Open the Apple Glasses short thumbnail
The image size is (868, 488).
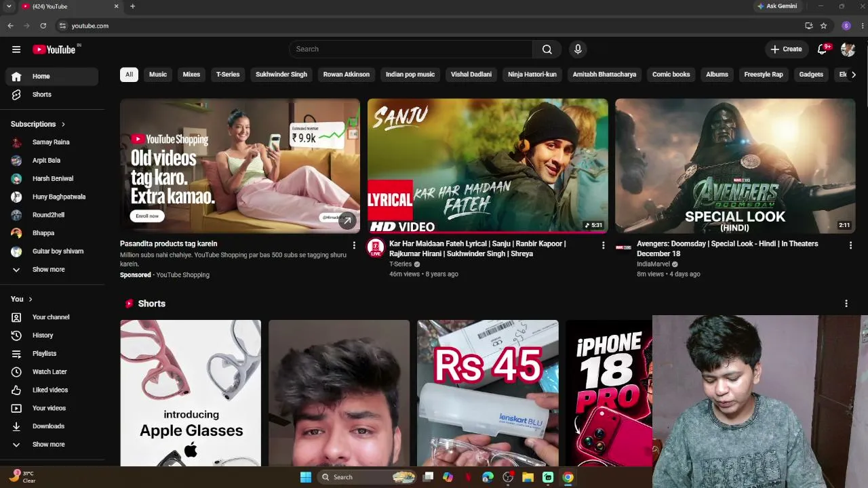[x=191, y=393]
